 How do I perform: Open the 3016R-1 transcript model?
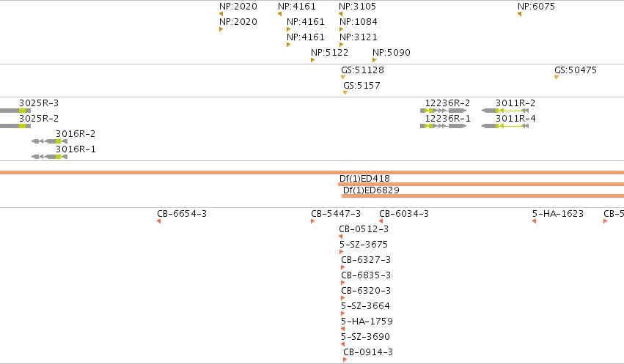[49, 157]
